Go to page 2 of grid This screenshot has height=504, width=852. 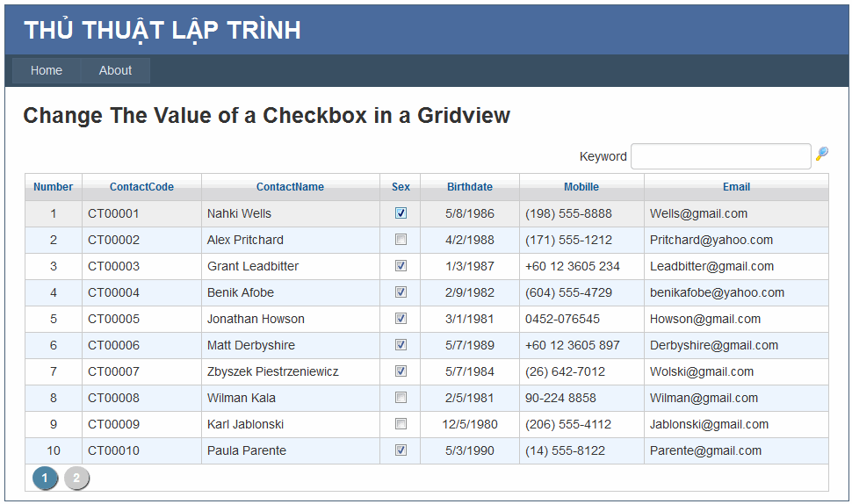point(76,478)
